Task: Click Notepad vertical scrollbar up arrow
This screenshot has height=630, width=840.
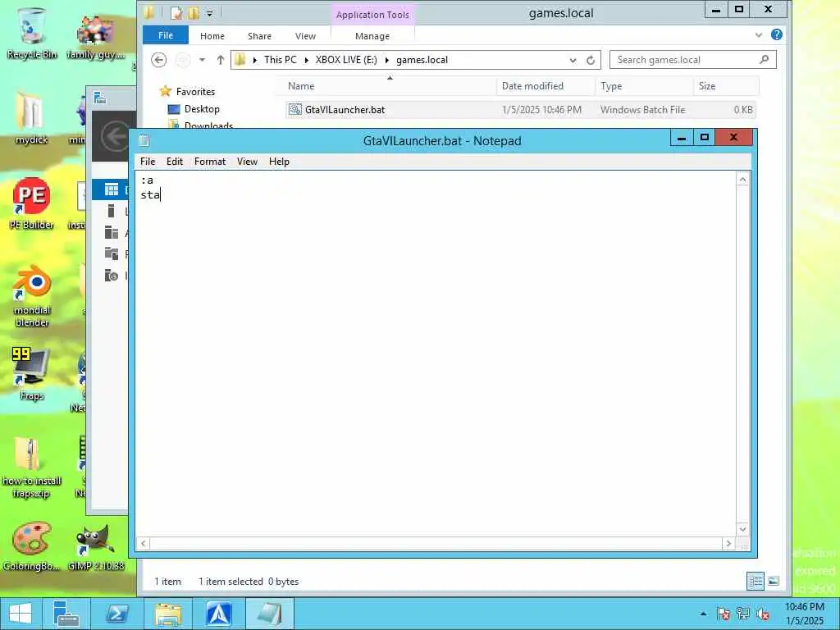Action: tap(742, 180)
